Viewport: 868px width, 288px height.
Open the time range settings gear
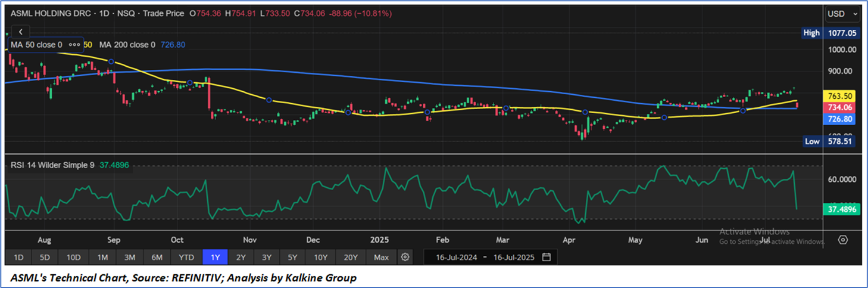pos(405,257)
